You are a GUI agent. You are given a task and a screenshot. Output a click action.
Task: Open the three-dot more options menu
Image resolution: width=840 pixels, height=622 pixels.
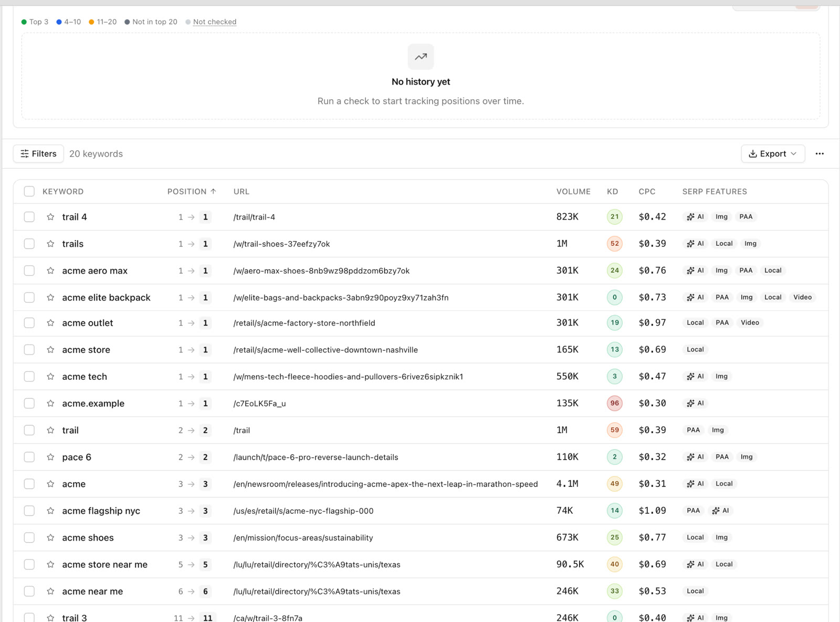[x=820, y=154]
